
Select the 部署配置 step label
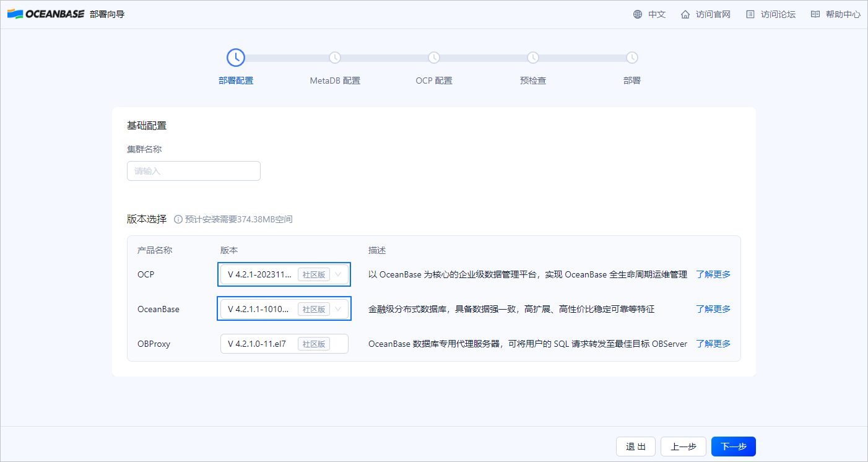click(x=236, y=81)
